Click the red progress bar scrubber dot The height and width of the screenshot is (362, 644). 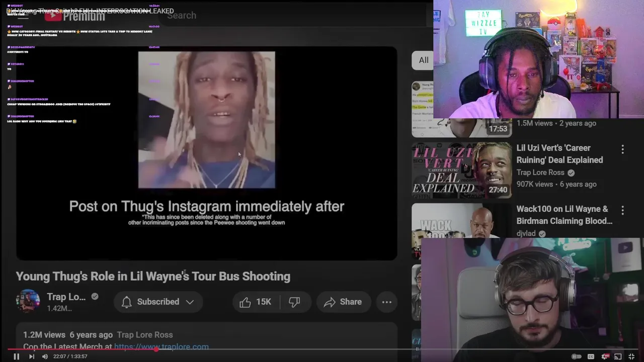point(156,349)
